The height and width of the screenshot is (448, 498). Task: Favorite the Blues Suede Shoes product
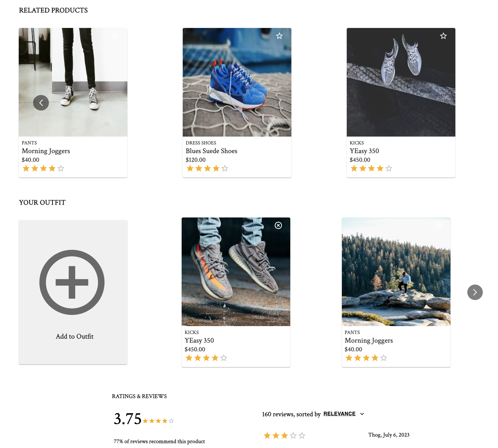pyautogui.click(x=279, y=36)
